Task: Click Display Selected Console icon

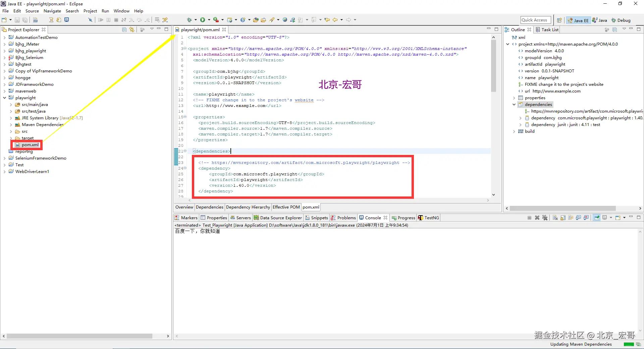Action: (x=604, y=218)
